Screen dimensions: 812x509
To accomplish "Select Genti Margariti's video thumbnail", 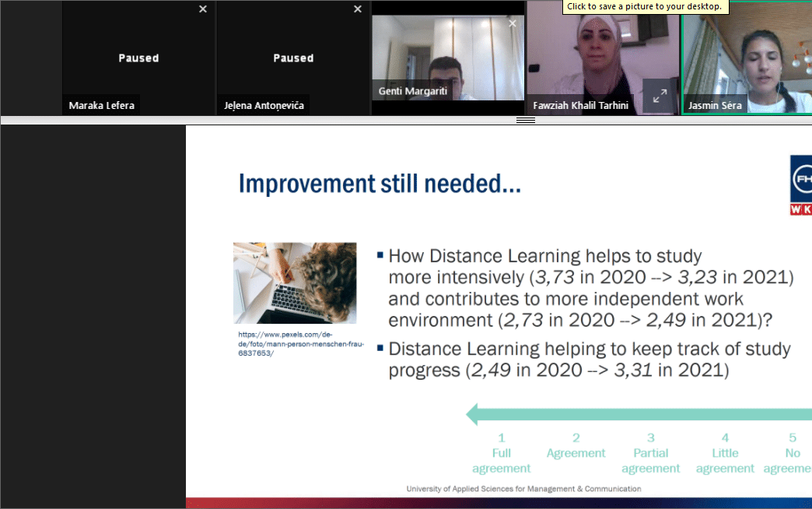I will click(x=447, y=58).
